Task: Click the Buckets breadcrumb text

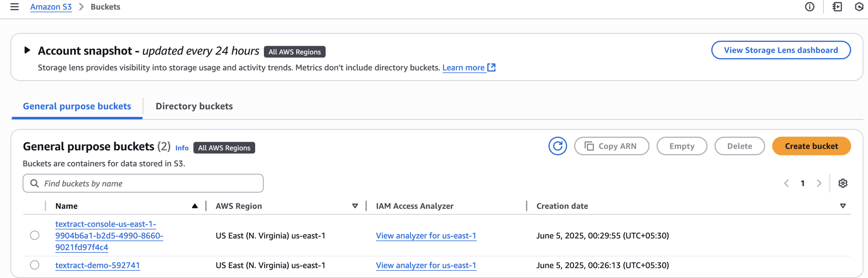Action: tap(105, 7)
